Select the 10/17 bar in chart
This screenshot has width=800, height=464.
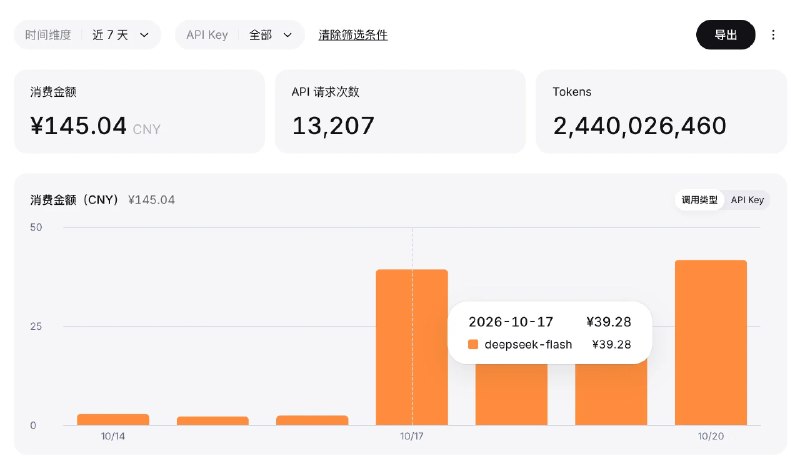[412, 347]
